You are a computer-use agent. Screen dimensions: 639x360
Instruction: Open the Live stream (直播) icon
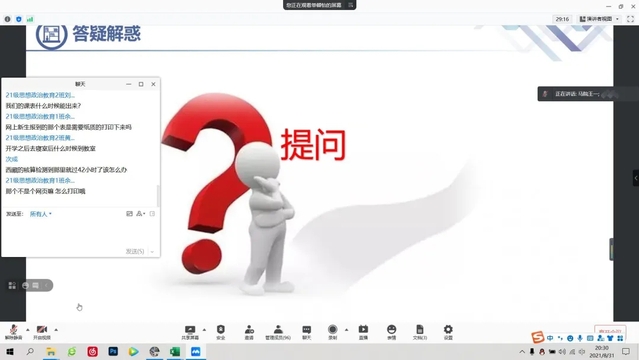363,332
